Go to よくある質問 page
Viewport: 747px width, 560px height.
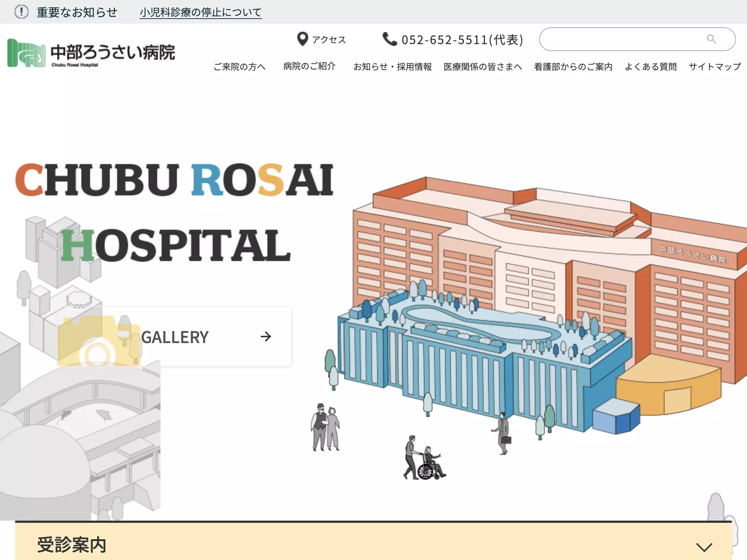651,67
